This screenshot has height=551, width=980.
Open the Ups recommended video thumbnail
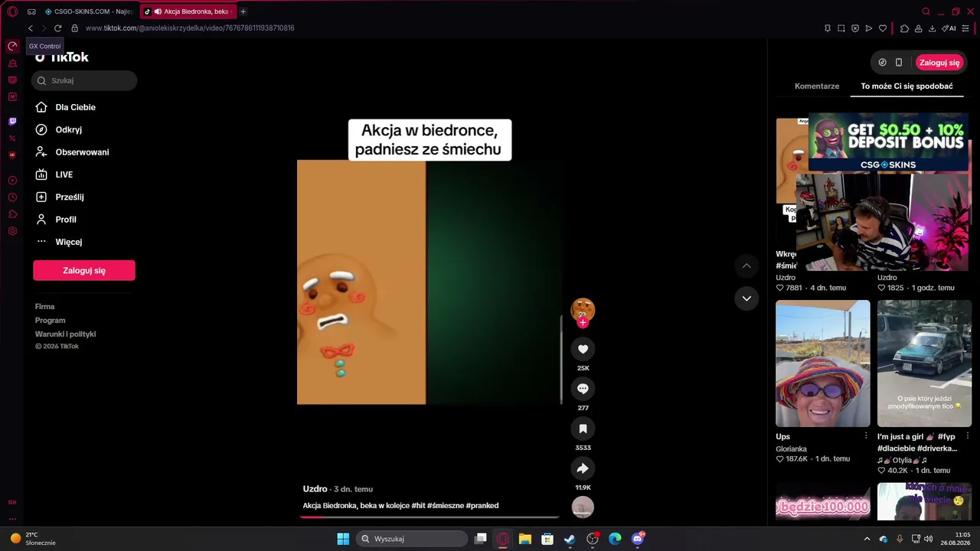coord(823,364)
